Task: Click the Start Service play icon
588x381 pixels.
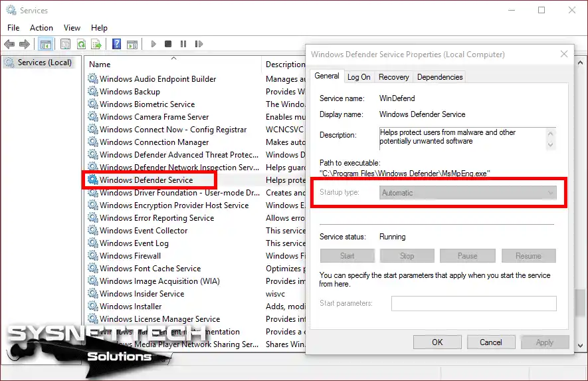Action: click(x=153, y=45)
